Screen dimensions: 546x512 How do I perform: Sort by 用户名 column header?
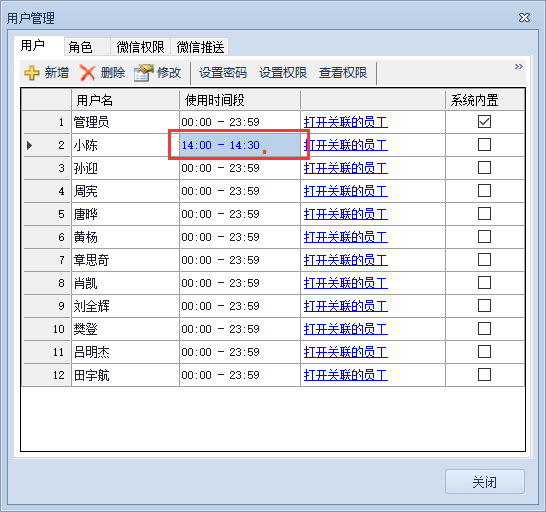pos(125,100)
